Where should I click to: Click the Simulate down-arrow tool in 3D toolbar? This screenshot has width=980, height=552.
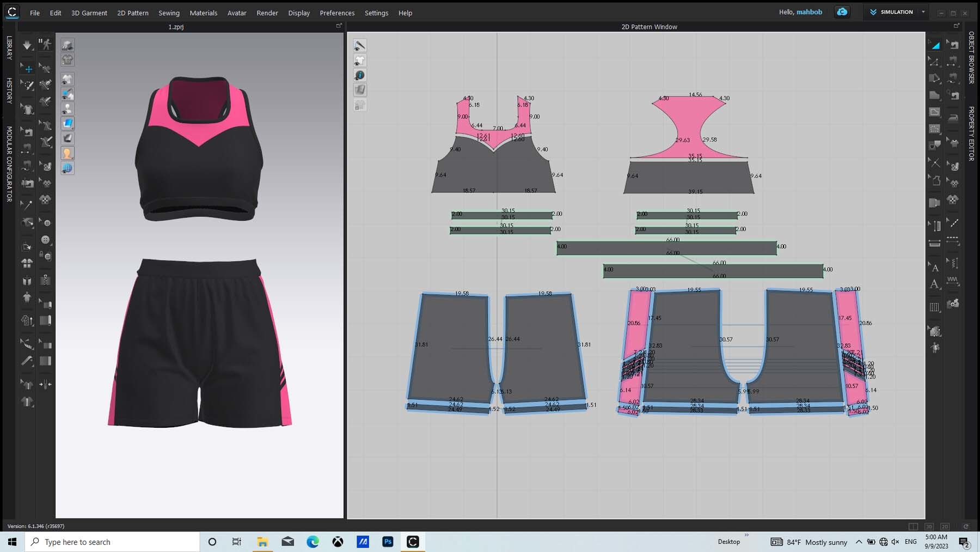click(x=27, y=45)
